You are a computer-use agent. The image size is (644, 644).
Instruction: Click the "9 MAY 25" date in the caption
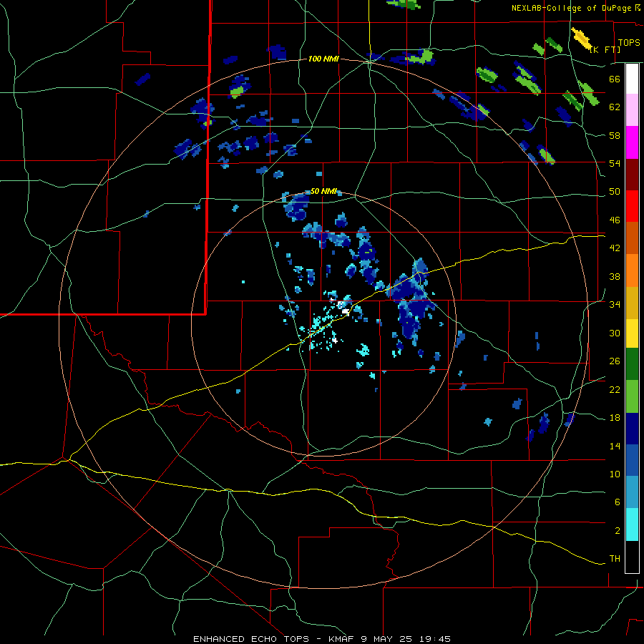387,639
